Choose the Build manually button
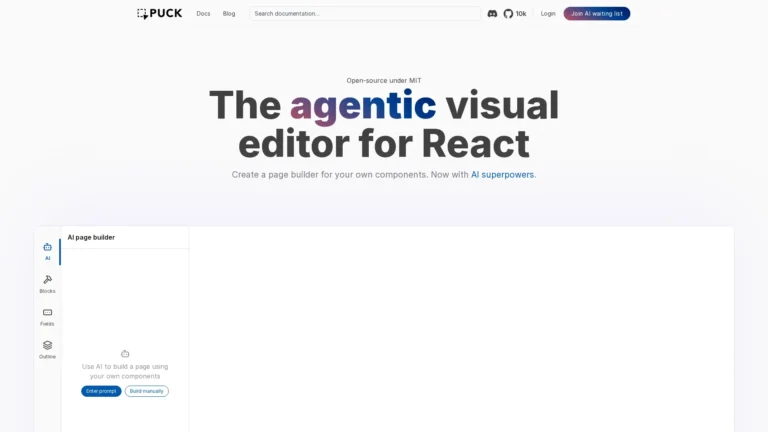Screen dimensions: 768x432 click(147, 391)
